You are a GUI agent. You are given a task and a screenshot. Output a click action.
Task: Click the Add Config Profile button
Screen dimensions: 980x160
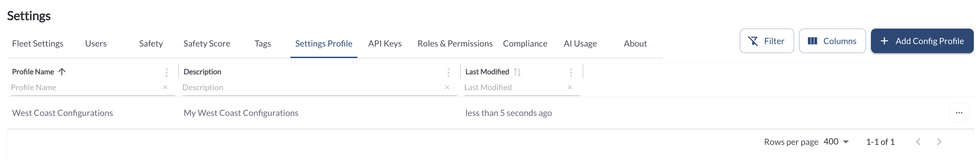[x=922, y=41]
